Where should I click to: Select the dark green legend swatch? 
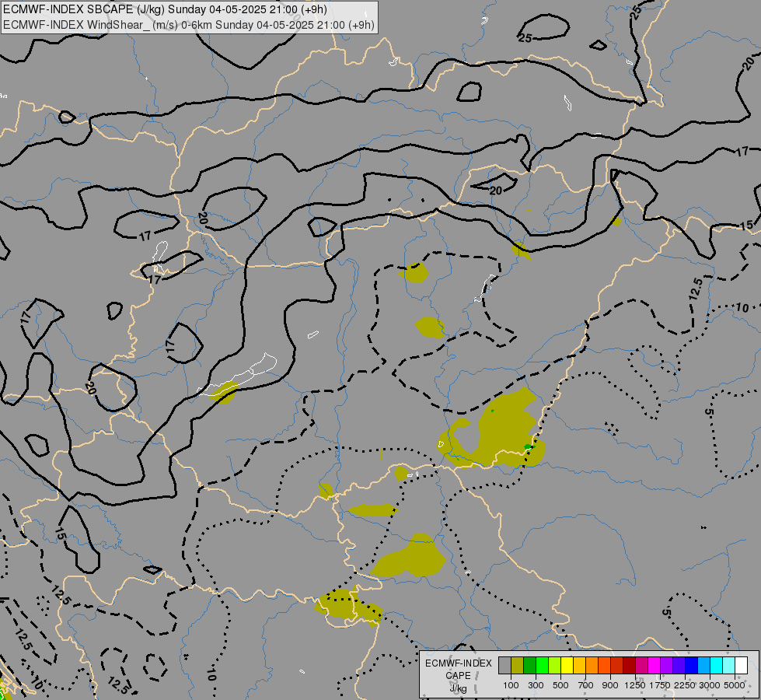tap(529, 665)
